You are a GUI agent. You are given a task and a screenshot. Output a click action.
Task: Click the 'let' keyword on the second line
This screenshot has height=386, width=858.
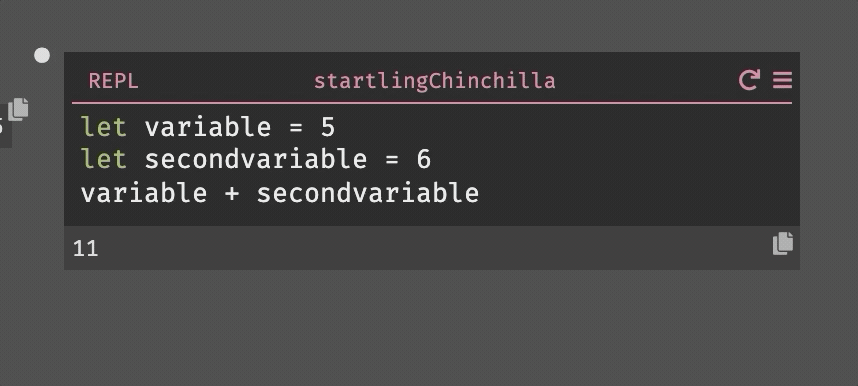[x=104, y=160]
